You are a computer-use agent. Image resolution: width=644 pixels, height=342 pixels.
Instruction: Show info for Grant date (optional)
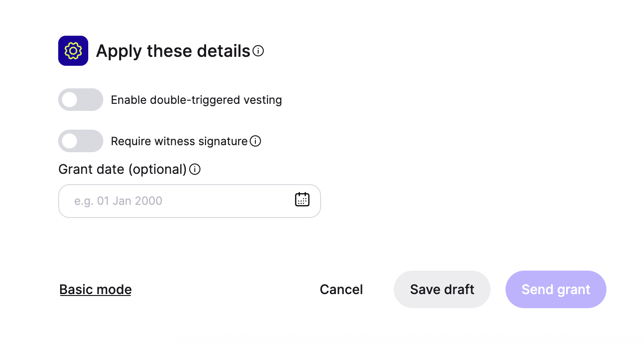[x=195, y=169]
